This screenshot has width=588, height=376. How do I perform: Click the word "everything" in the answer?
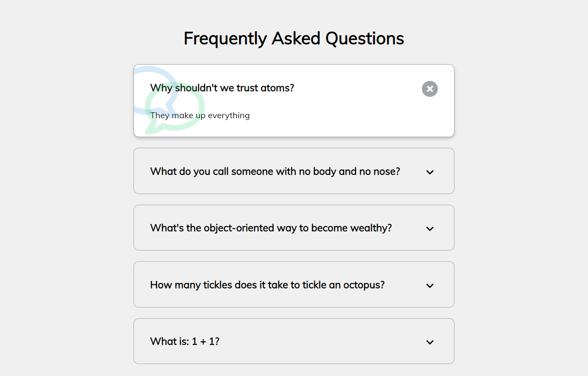[229, 116]
